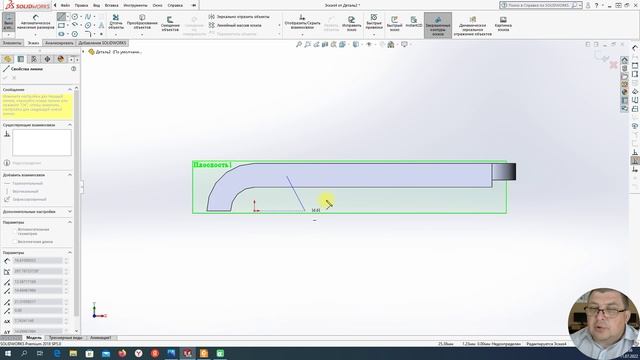This screenshot has height=360, width=640.
Task: Switch to the Модель bottom tab
Action: pyautogui.click(x=33, y=338)
